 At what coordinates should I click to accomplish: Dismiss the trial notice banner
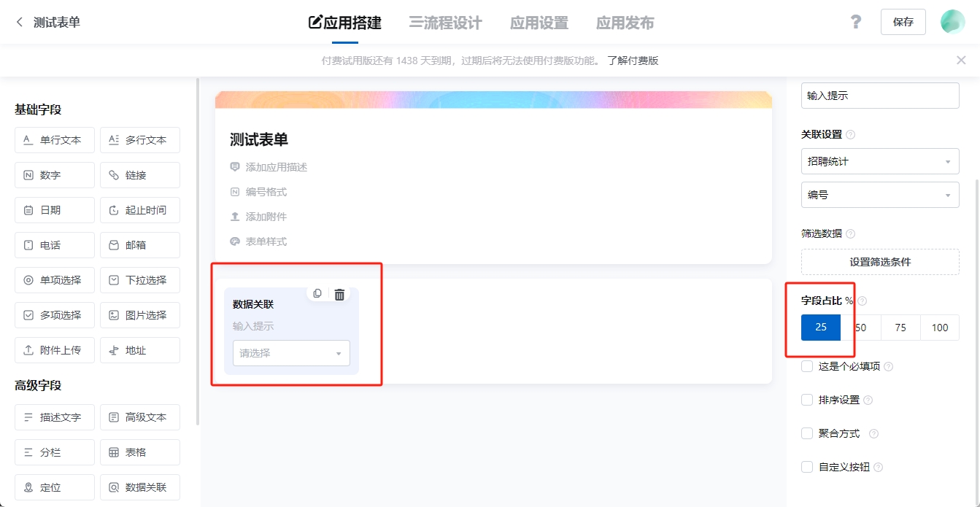pyautogui.click(x=961, y=61)
